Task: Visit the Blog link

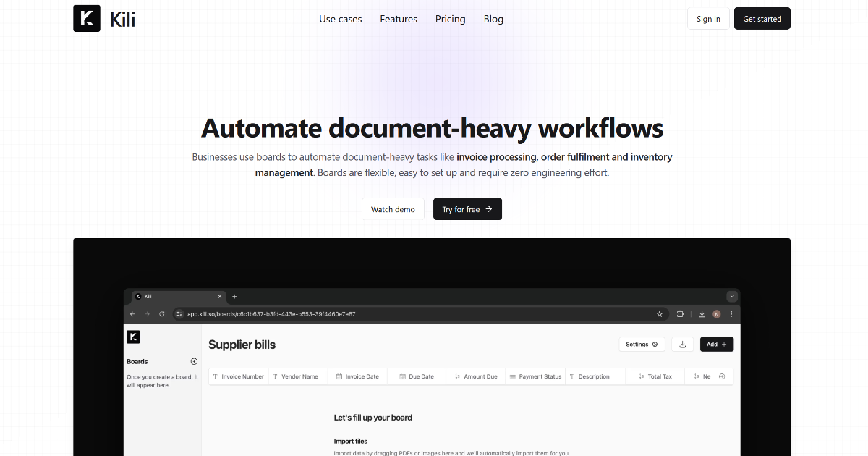Action: (493, 19)
